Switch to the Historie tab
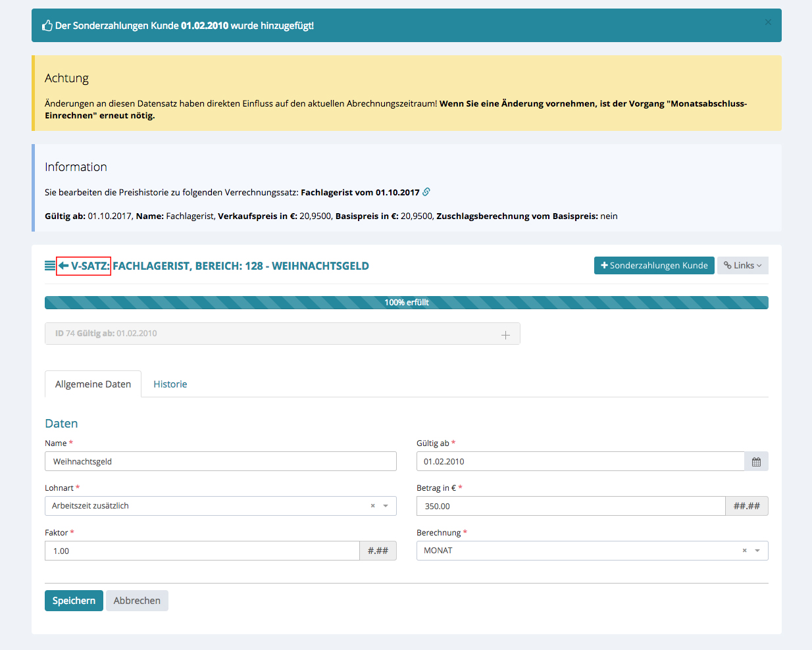 coord(170,384)
